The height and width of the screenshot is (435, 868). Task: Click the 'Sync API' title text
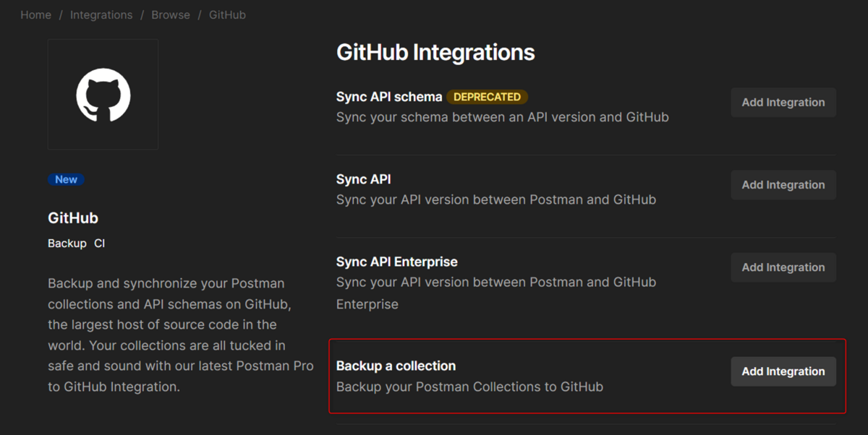click(363, 179)
